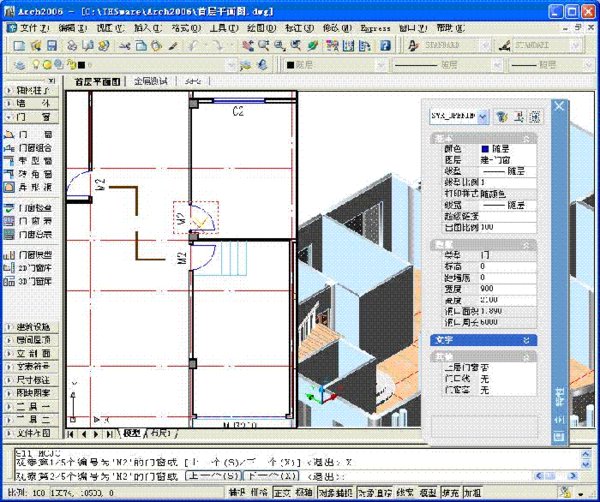Open the 文件(F) menu
Screen dimensions: 600x502
pyautogui.click(x=36, y=28)
